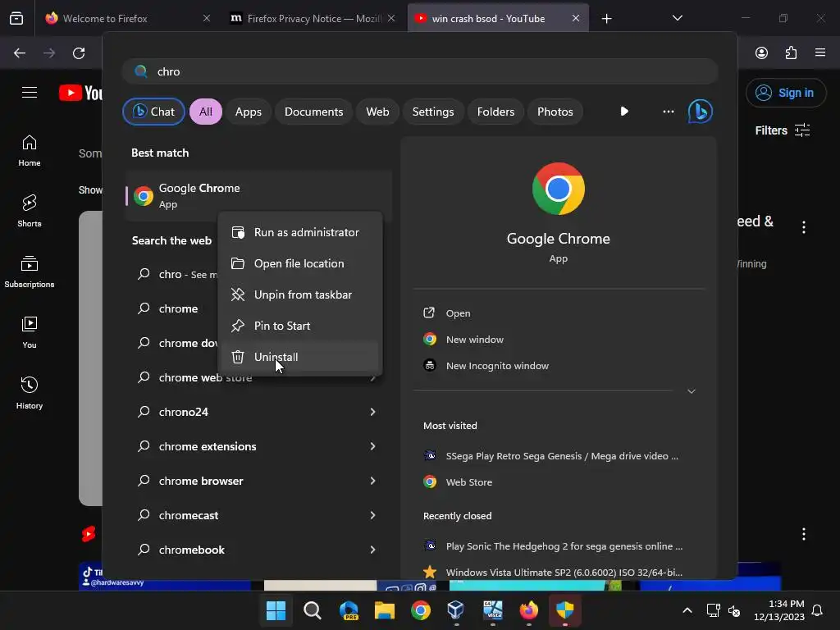
Task: Click Firefox back navigation arrow
Action: (20, 53)
